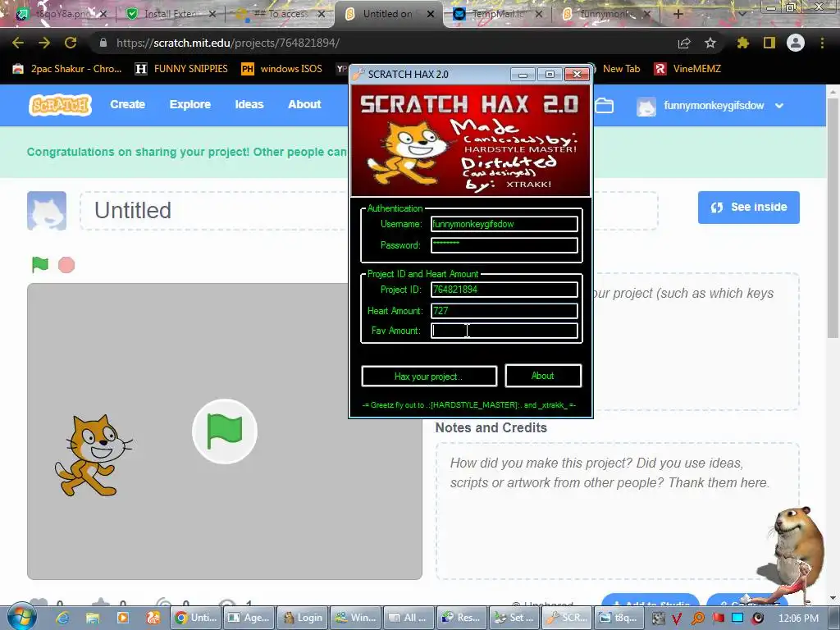Click the Notes and Credits text area
This screenshot has width=840, height=630.
(x=617, y=510)
